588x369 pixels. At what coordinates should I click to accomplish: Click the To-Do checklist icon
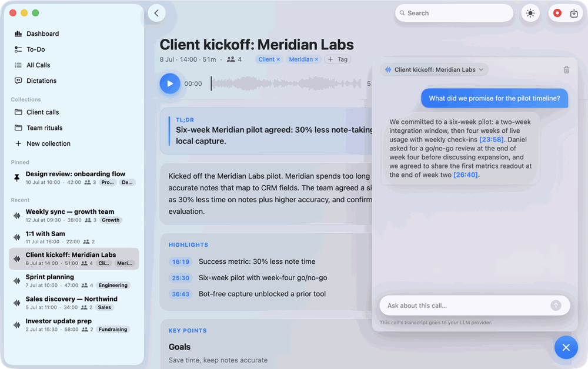click(x=18, y=49)
